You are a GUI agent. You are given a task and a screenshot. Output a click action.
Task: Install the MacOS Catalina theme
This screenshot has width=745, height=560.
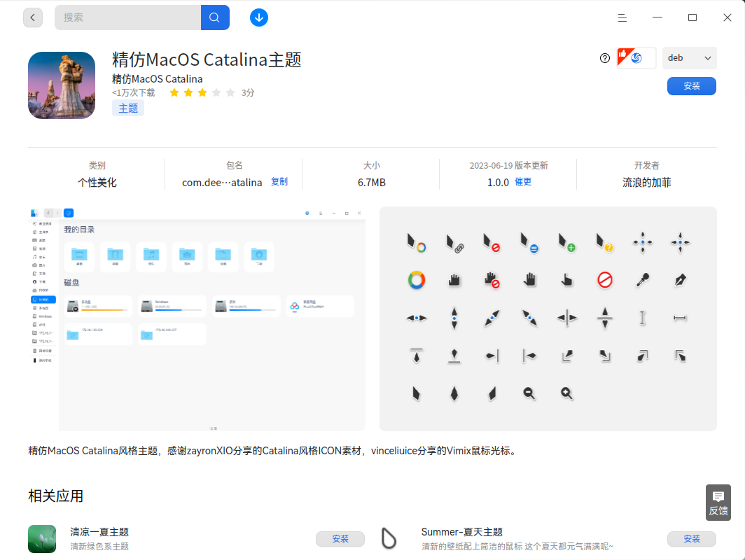(691, 86)
